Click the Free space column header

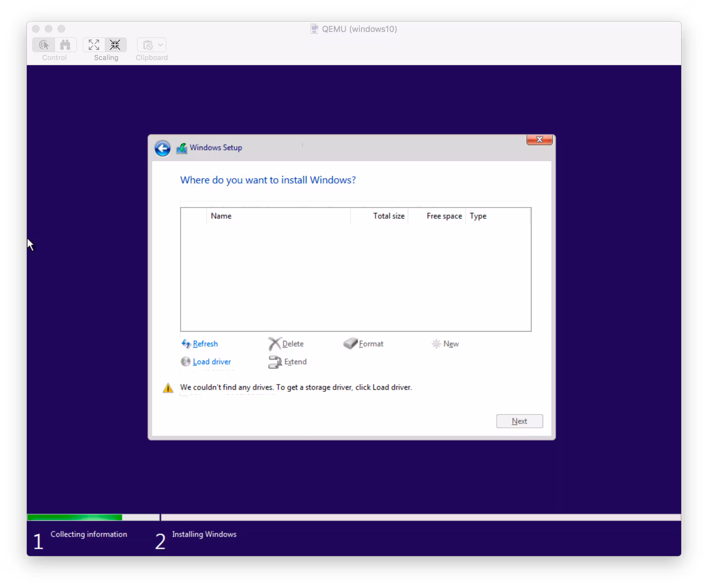[x=444, y=216]
